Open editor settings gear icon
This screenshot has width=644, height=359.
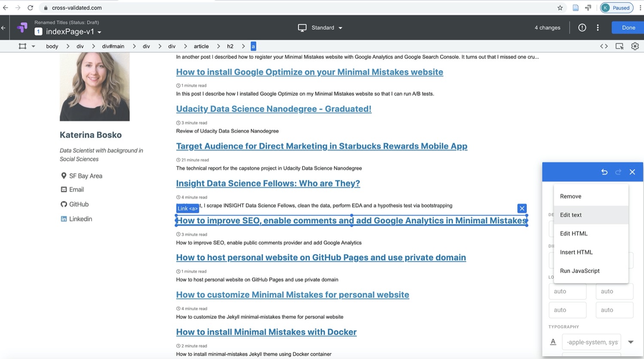click(x=635, y=46)
